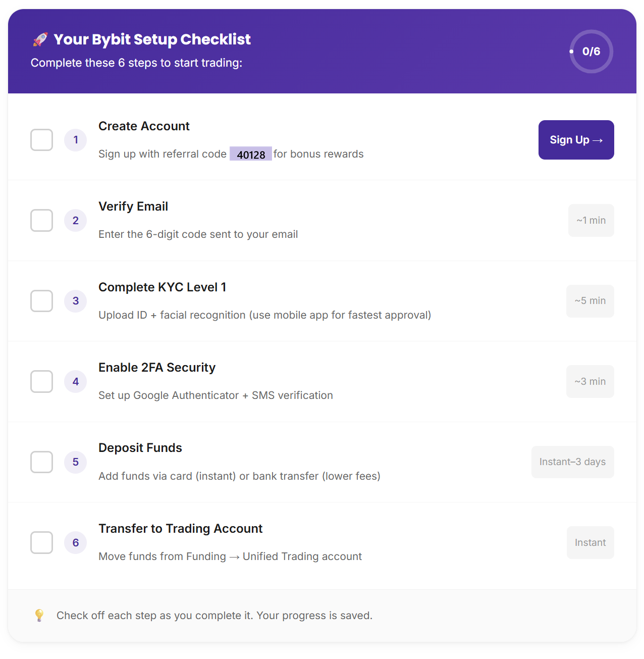Click the step 4 number badge
The height and width of the screenshot is (659, 644).
76,382
